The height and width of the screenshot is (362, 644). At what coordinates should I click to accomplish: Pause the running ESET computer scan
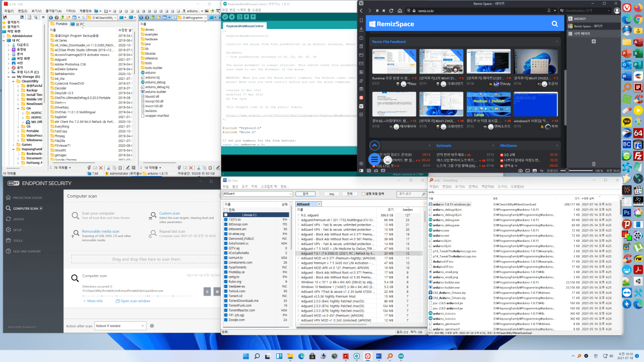tap(207, 291)
